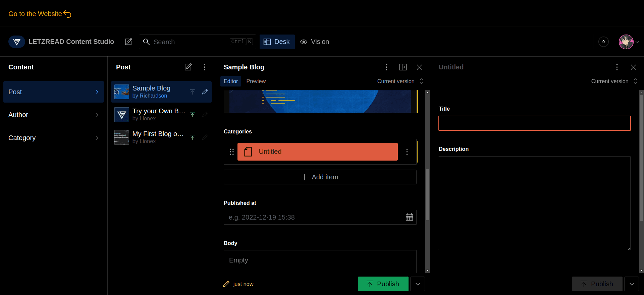Open Untitled pane publish actions dropdown
Viewport: 644px width, 295px height.
point(632,284)
